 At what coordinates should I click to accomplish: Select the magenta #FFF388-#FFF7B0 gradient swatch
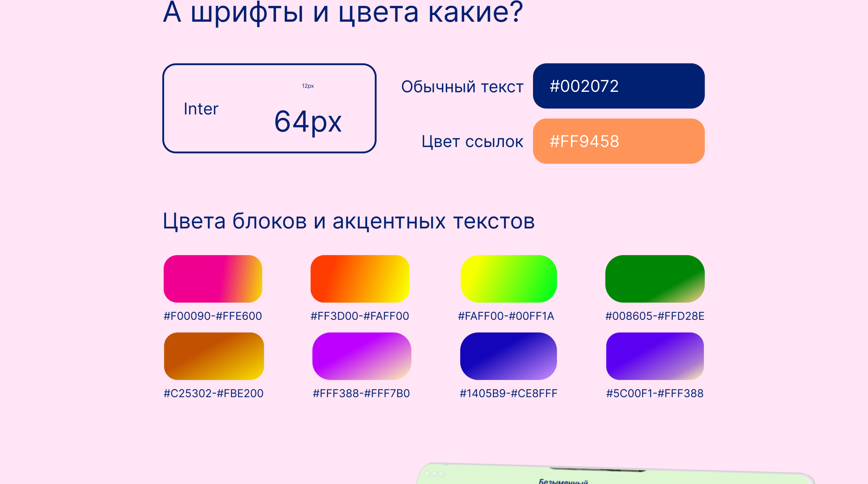click(x=361, y=356)
